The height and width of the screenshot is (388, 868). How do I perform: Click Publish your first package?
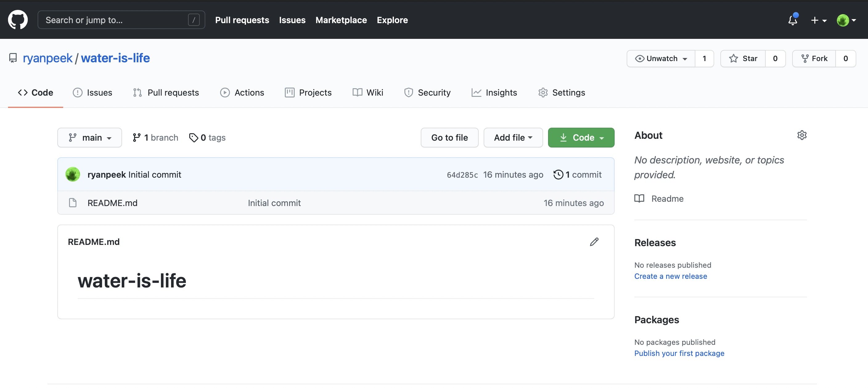679,353
